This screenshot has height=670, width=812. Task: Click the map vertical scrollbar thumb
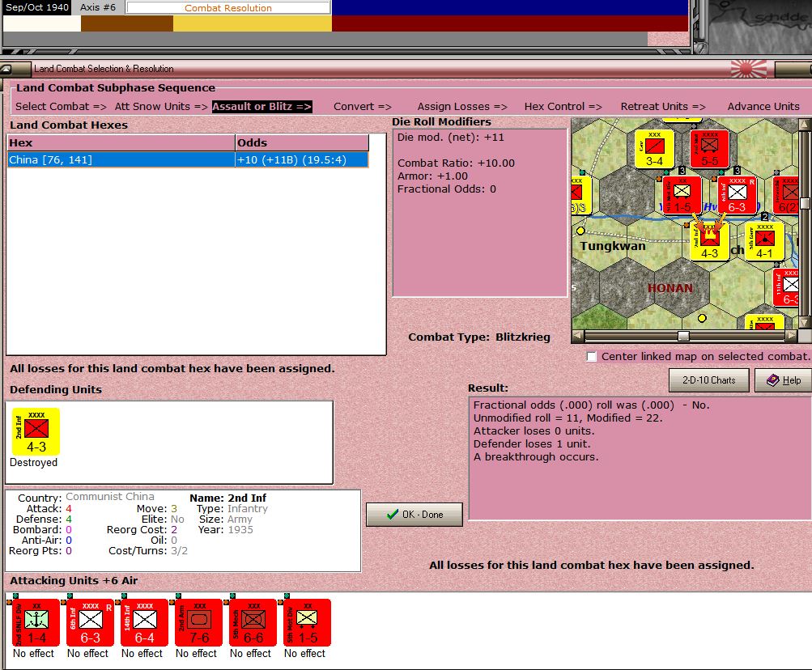pyautogui.click(x=805, y=203)
